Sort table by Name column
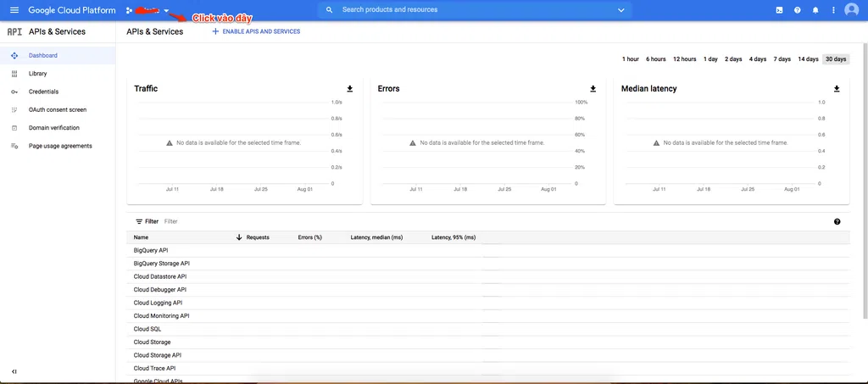Image resolution: width=868 pixels, height=384 pixels. 142,237
